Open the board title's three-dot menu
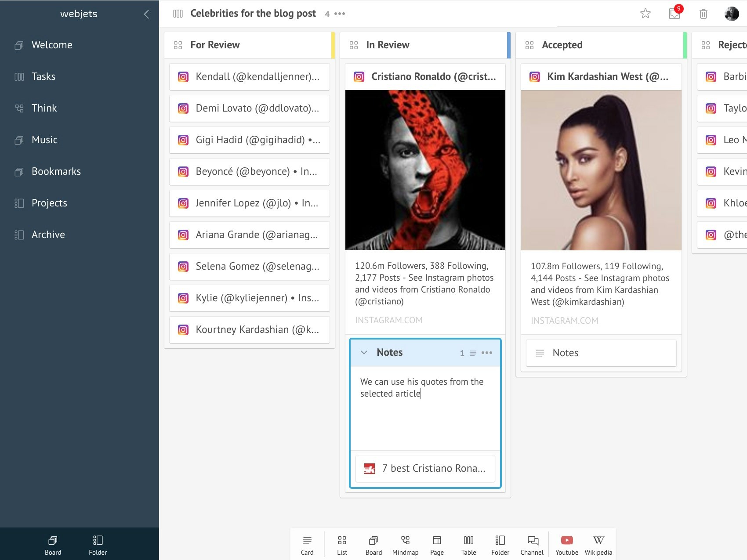This screenshot has height=560, width=747. (340, 14)
